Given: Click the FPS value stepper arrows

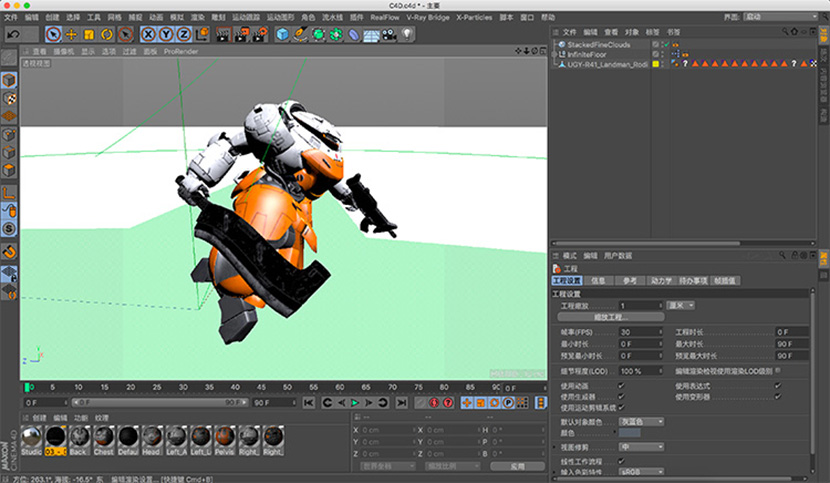Looking at the screenshot, I should tap(661, 332).
